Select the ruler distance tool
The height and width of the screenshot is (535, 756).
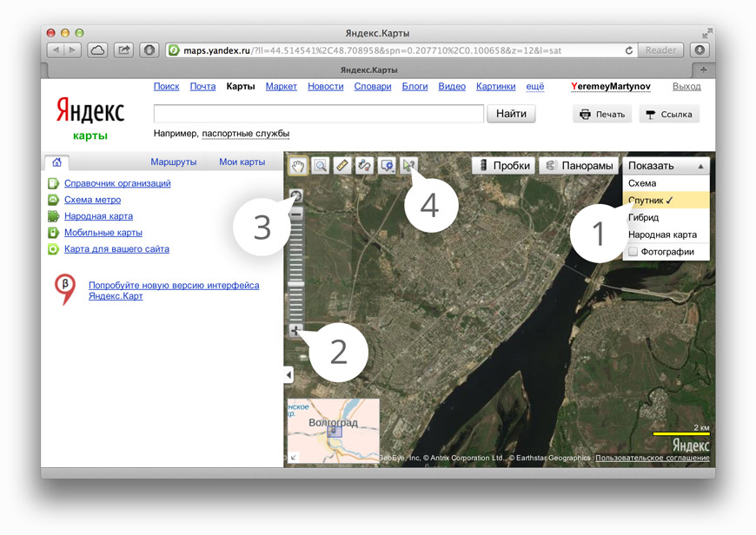point(342,166)
